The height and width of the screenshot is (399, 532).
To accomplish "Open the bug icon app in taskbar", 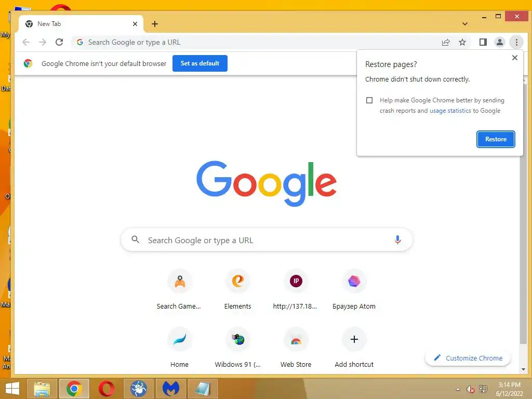I will (x=138, y=389).
